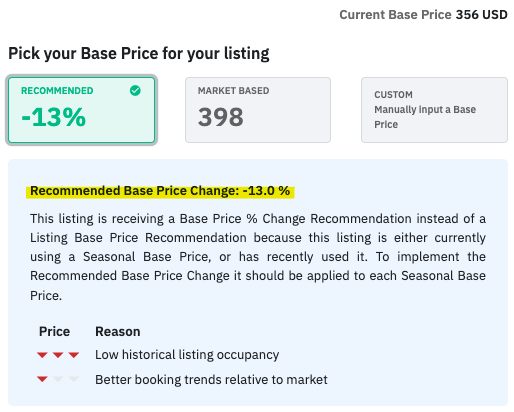Click middle red arrow in low occupancy row

[58, 355]
